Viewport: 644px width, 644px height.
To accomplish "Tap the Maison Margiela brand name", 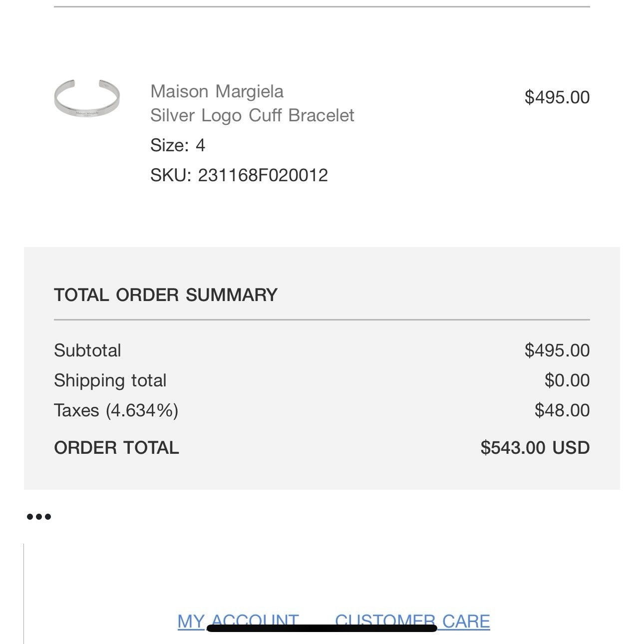I will [217, 92].
